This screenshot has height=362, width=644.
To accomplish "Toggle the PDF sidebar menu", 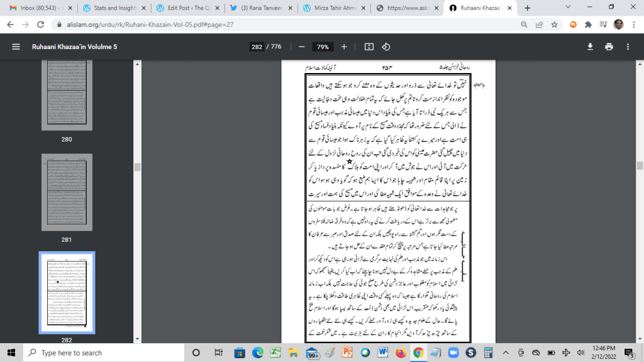I will [16, 47].
